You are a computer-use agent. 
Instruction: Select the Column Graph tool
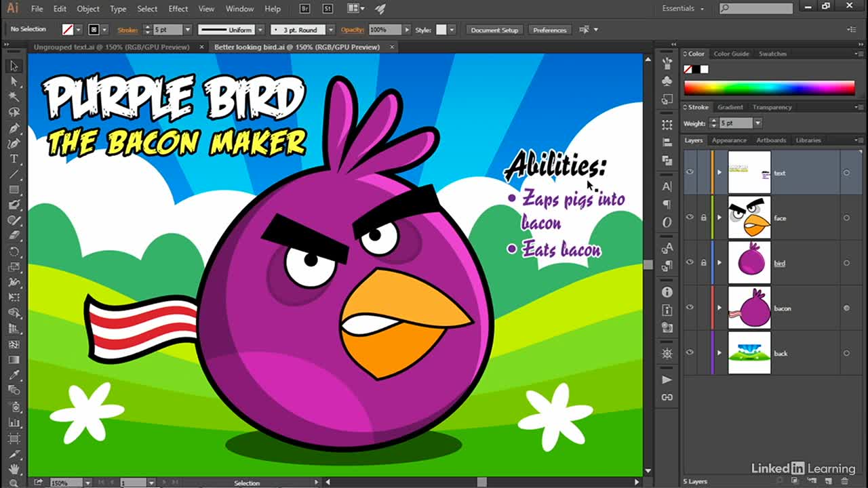click(14, 422)
